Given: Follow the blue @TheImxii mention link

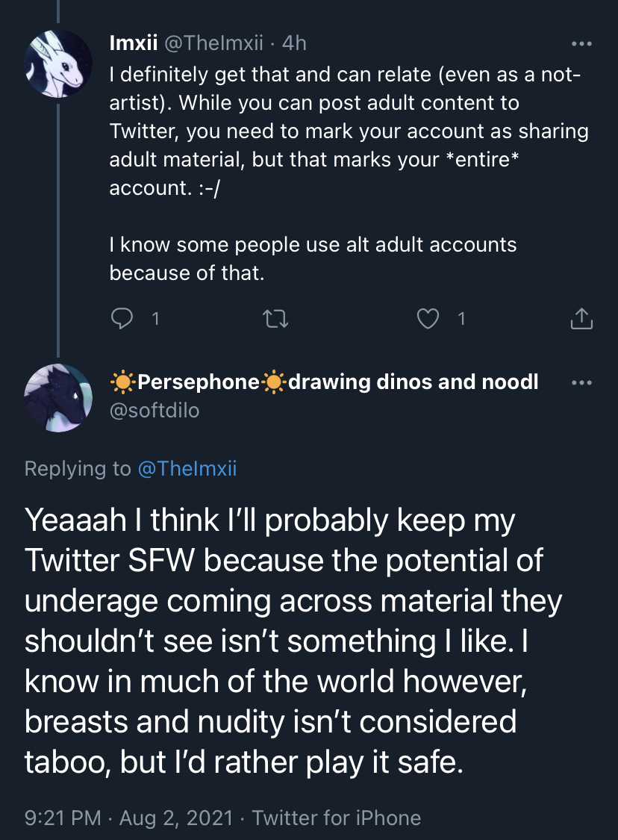Looking at the screenshot, I should click(x=187, y=468).
